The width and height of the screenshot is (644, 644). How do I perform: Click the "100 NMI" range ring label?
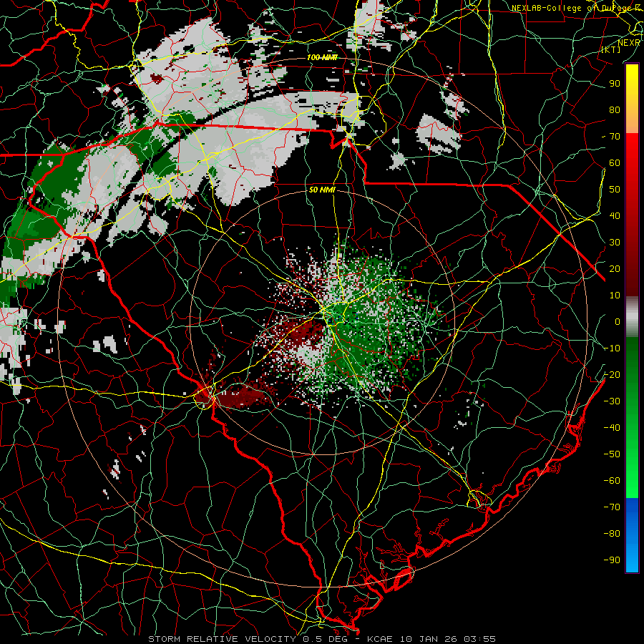click(322, 57)
